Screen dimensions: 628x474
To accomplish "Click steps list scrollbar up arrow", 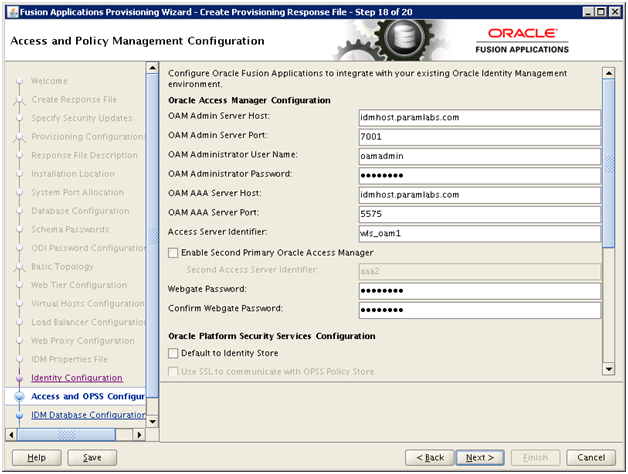I will [x=152, y=67].
